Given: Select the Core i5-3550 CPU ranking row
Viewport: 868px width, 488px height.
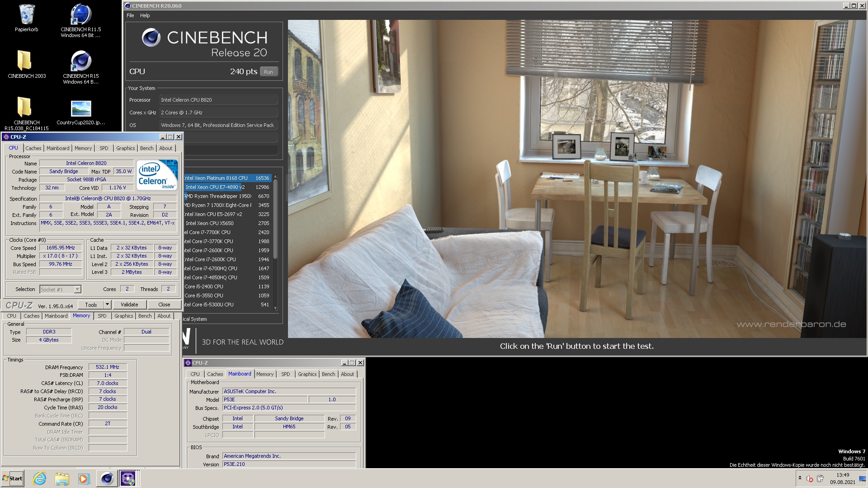Looking at the screenshot, I should pos(227,296).
